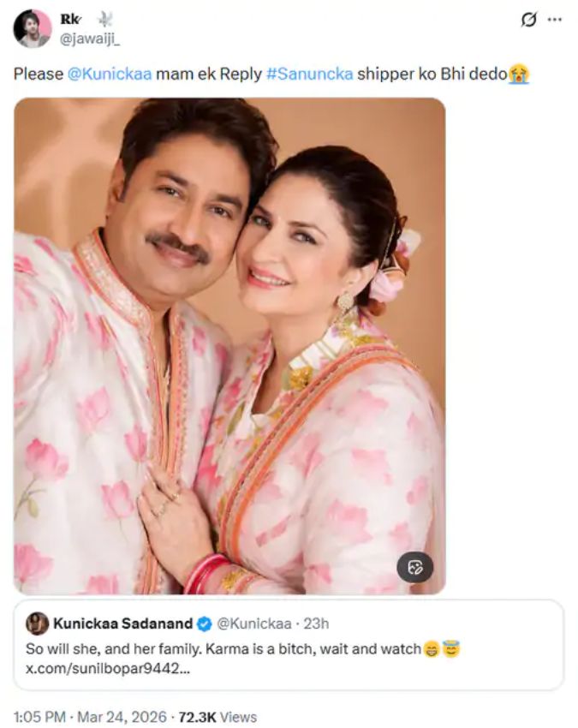Click the Rk display name
578x728 pixels.
tap(71, 19)
